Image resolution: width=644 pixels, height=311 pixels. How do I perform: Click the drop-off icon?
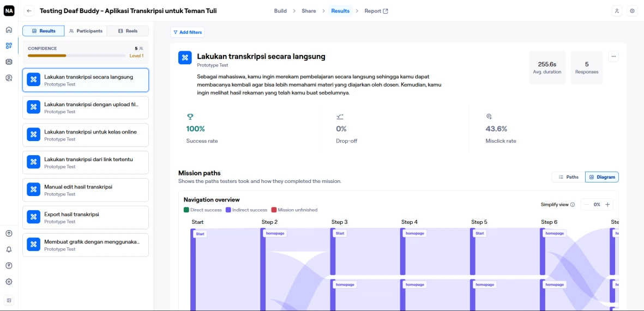[340, 117]
